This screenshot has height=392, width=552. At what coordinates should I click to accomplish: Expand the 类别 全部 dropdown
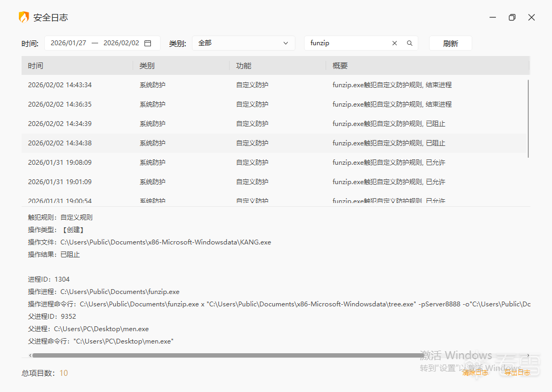(x=243, y=43)
